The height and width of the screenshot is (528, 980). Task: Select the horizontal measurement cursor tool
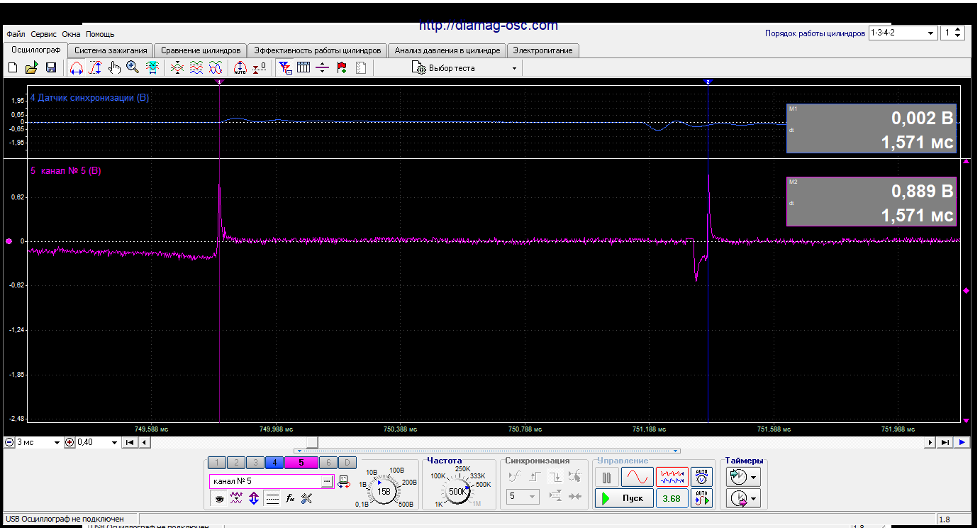coord(76,67)
